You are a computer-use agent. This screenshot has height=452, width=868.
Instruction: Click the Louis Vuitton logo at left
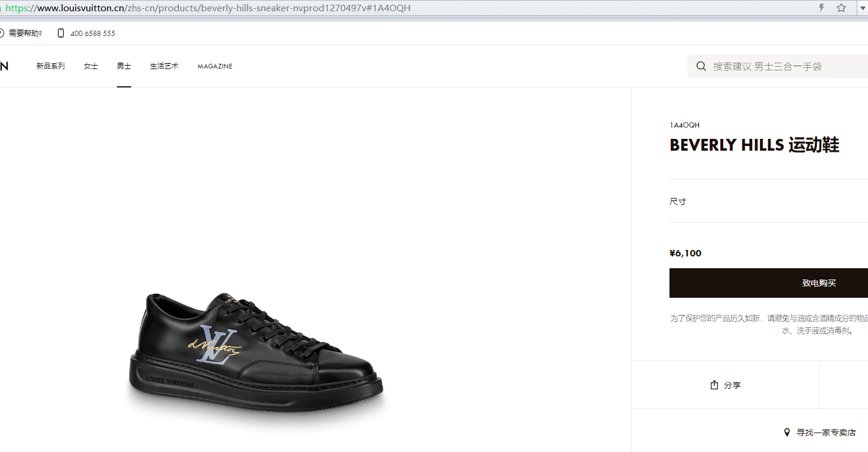coord(4,66)
